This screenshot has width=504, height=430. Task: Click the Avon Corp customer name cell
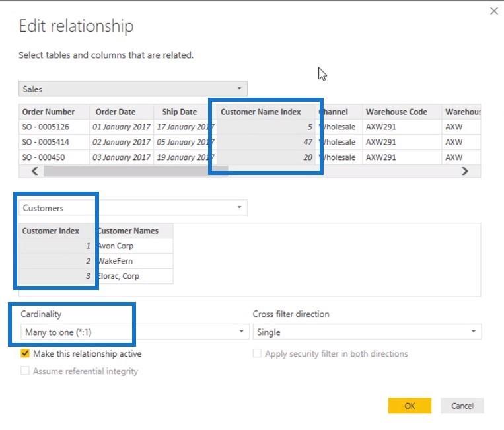[133, 246]
